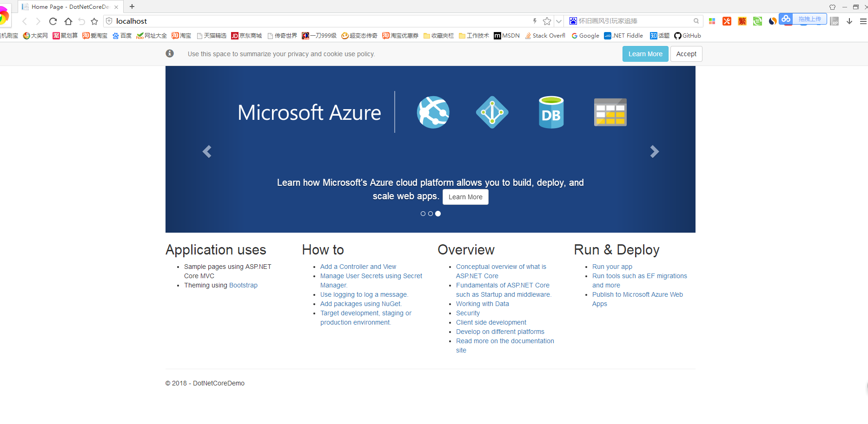Image resolution: width=868 pixels, height=424 pixels.
Task: Click the dark blue orange swirl extension
Action: pos(772,21)
